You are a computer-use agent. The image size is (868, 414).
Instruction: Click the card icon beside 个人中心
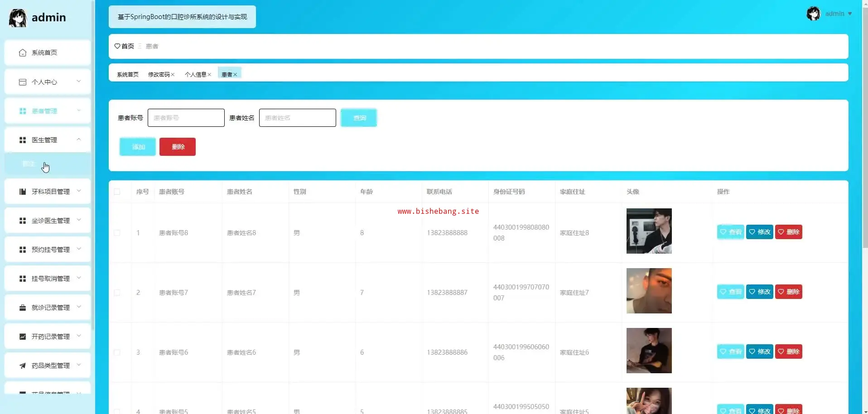tap(23, 82)
